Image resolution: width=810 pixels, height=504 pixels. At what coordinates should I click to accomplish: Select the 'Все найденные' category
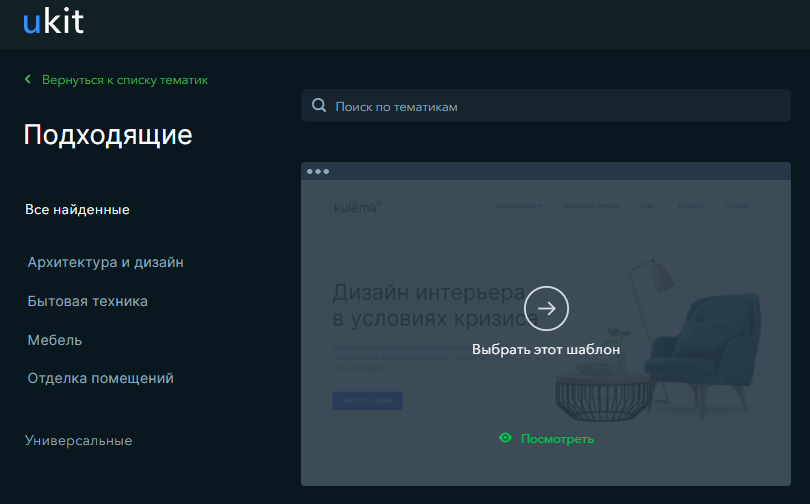(77, 210)
